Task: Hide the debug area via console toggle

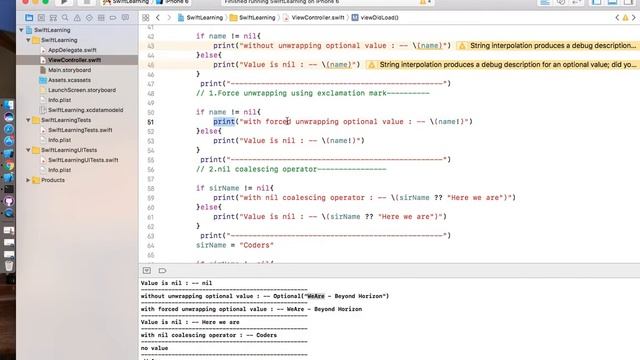Action: (147, 271)
